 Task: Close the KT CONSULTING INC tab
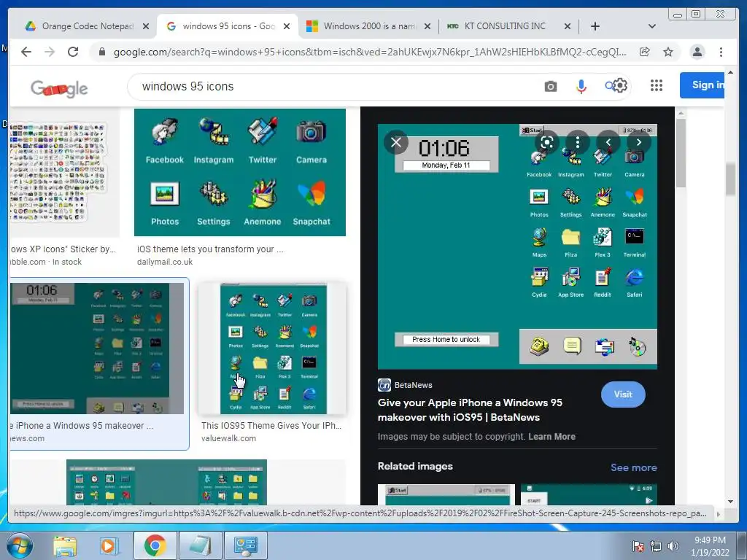pos(567,26)
